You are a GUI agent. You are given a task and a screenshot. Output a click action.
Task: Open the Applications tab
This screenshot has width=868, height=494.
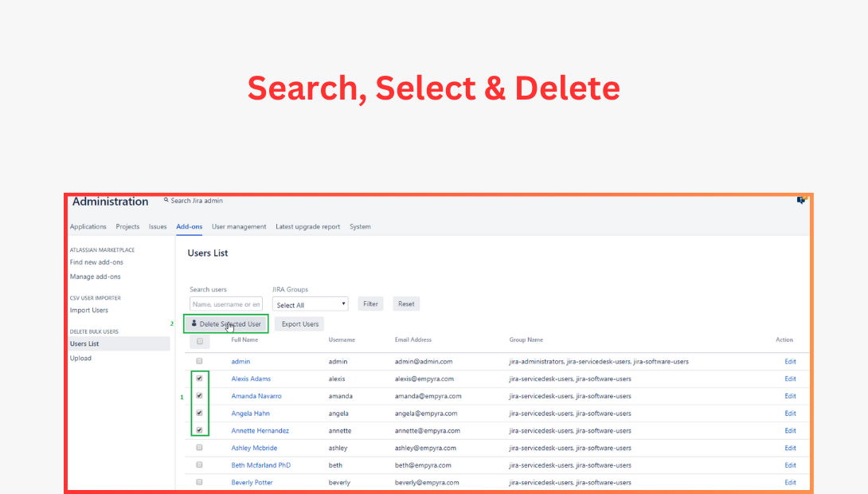pyautogui.click(x=88, y=226)
